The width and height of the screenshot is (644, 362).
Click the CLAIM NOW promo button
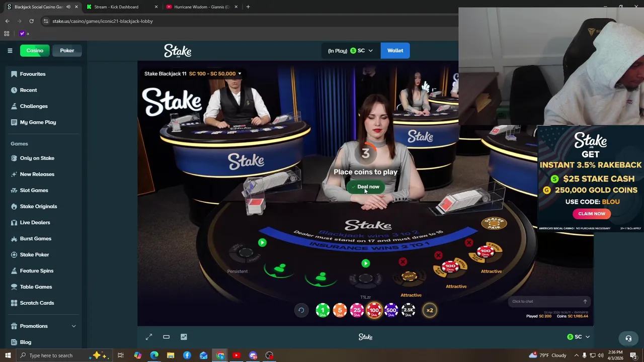click(x=592, y=214)
